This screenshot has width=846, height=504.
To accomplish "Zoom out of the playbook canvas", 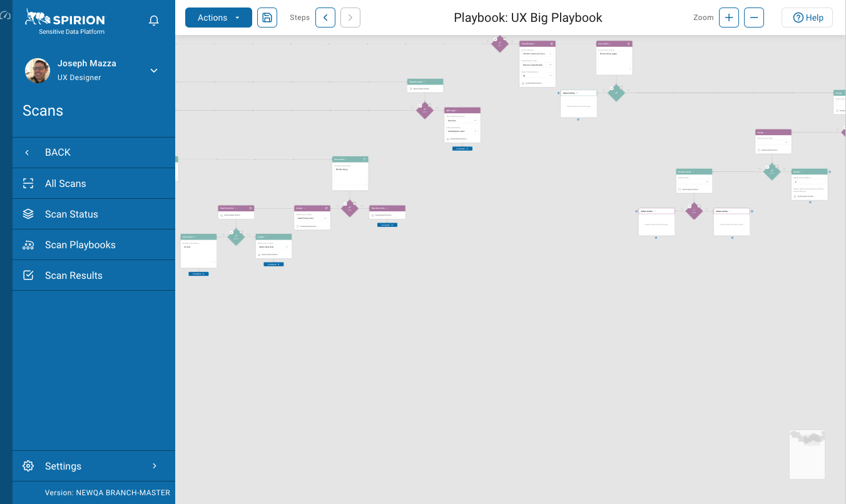I will tap(754, 18).
